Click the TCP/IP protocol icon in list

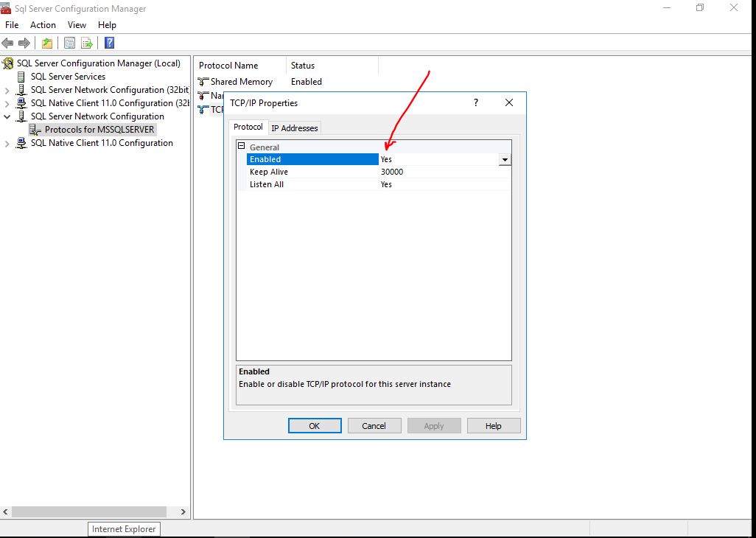click(x=203, y=109)
